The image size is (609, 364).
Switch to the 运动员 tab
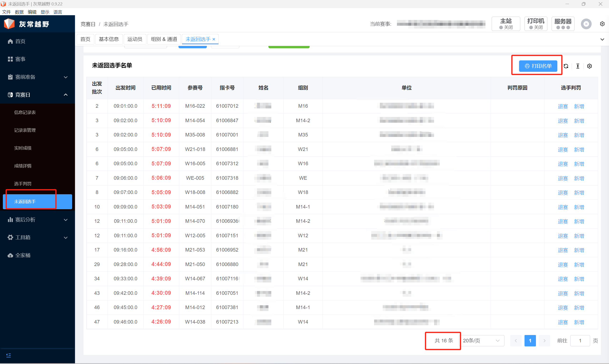click(x=134, y=39)
